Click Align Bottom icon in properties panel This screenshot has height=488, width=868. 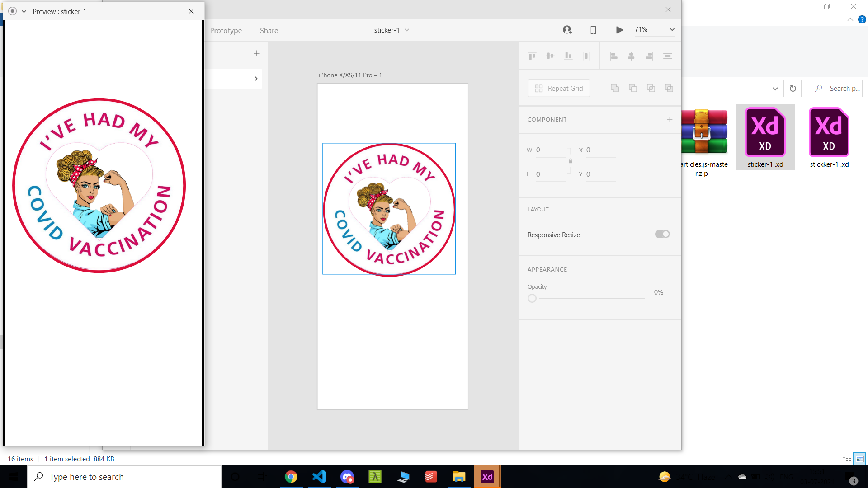[x=568, y=56]
